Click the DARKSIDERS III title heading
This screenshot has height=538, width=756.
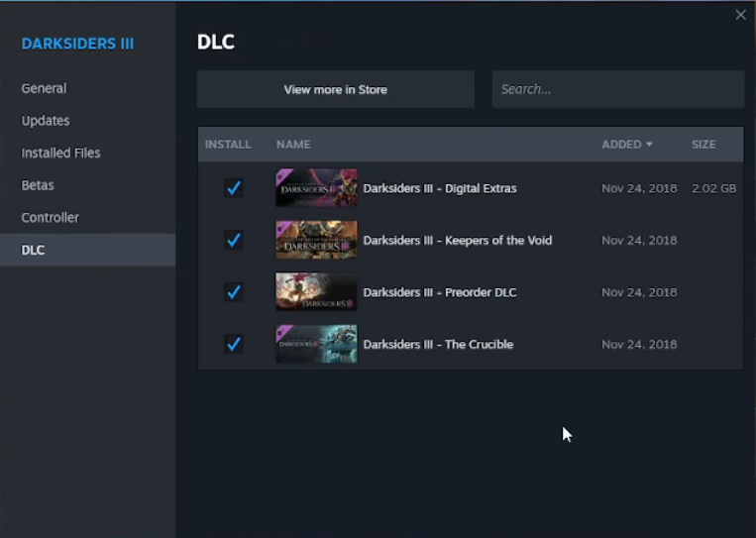pos(77,44)
